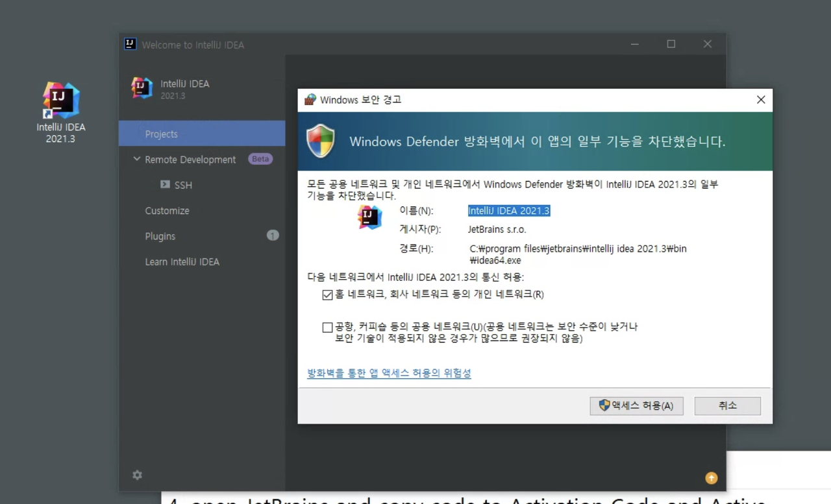Click the 게시자(P): label

pyautogui.click(x=420, y=230)
